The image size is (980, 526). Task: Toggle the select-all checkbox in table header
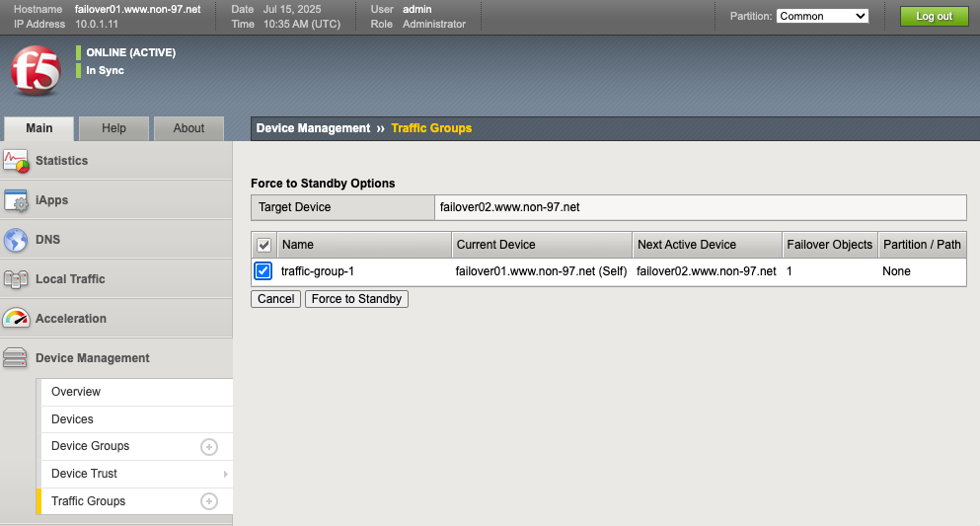coord(264,245)
